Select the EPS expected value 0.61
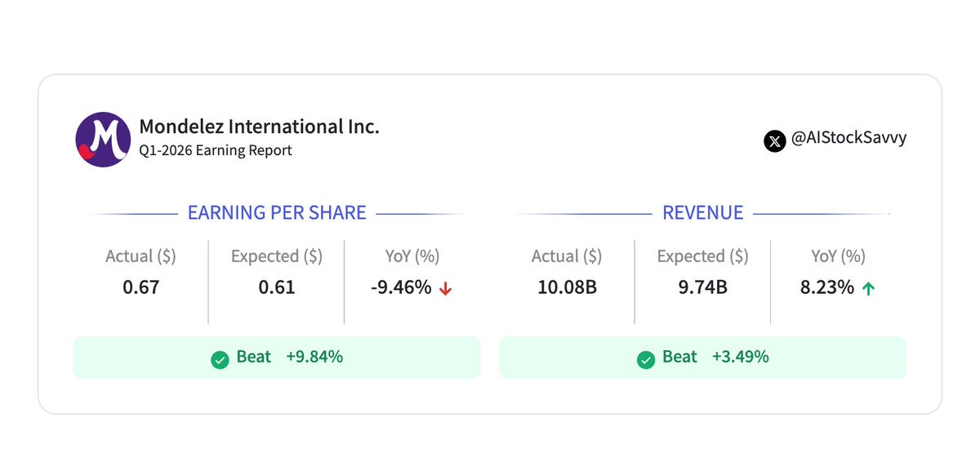The image size is (980, 450). [276, 287]
